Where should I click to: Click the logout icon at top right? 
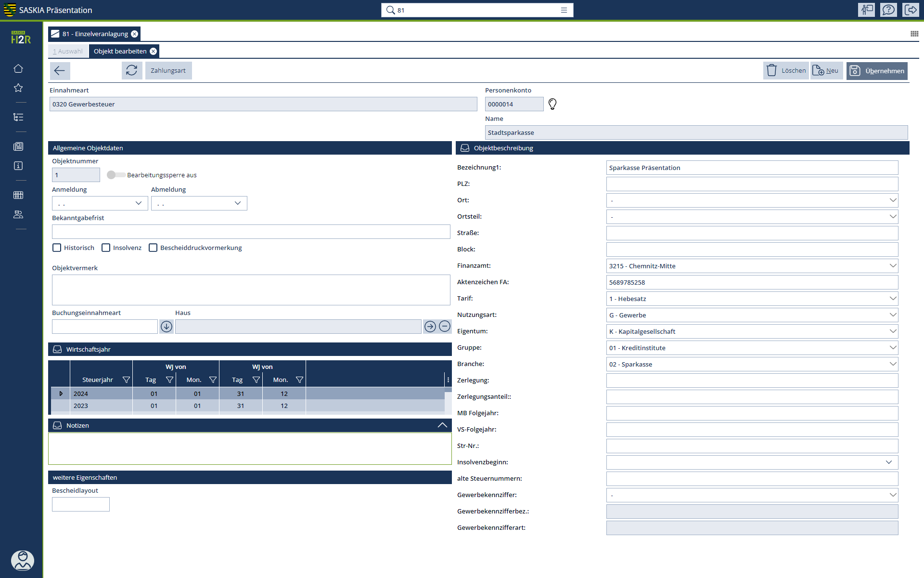(911, 10)
